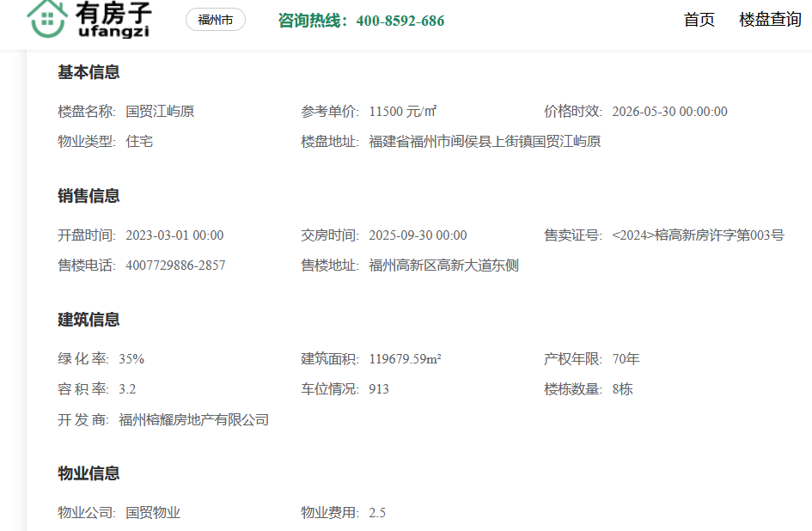Click the sales phone 4007729886-2857
Screen dimensions: 812x531
point(175,265)
